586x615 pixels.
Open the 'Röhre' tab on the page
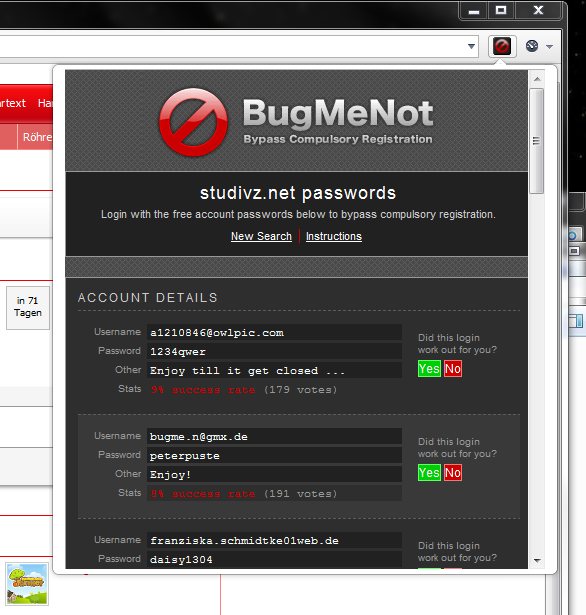coord(36,137)
